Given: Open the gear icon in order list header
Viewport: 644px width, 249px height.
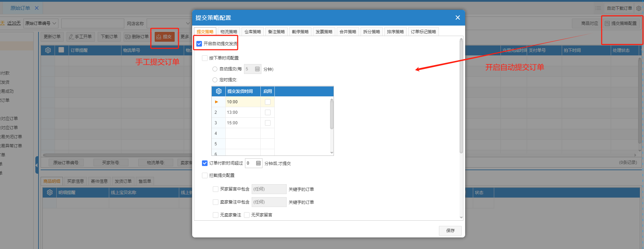Looking at the screenshot, I should [x=48, y=50].
